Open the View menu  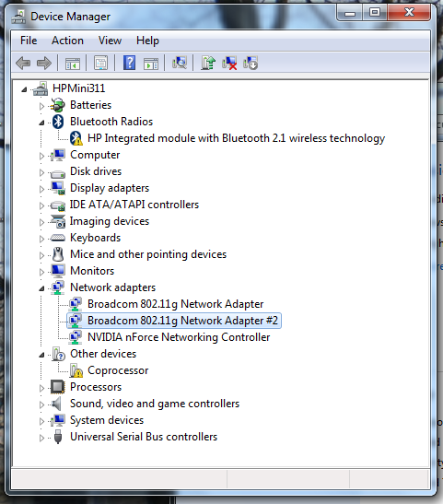tap(110, 41)
